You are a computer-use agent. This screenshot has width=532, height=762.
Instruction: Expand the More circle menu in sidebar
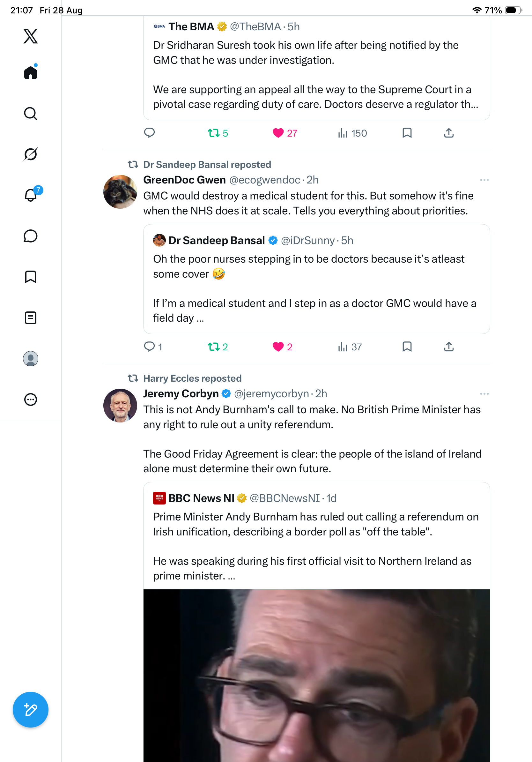31,400
